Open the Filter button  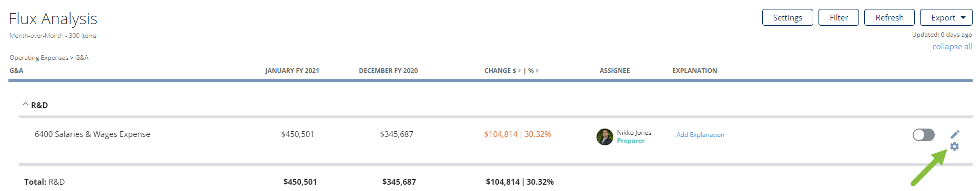coord(838,17)
